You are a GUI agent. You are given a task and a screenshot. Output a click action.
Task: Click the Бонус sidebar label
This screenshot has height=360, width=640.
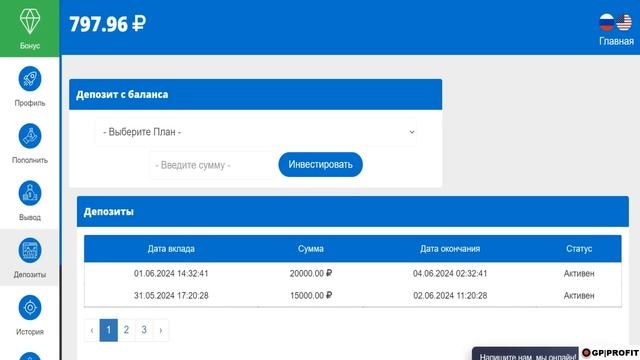tap(30, 46)
